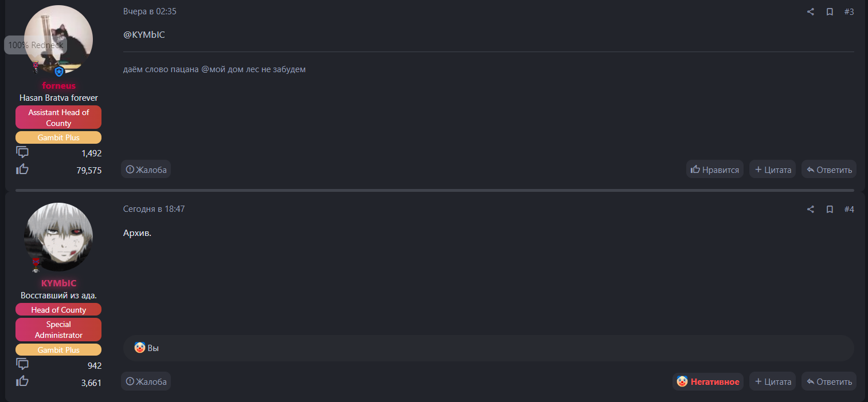Toggle Негативное reaction on post #4
Screen dimensions: 868x402
[708, 382]
